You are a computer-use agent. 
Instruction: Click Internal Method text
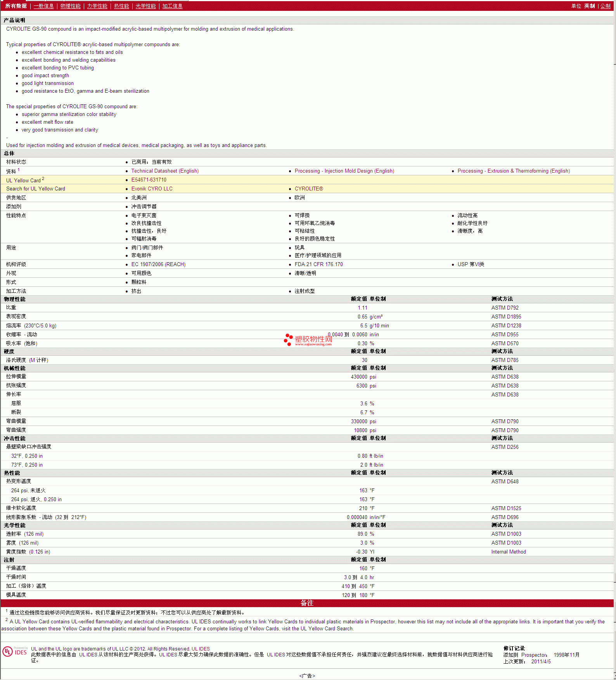[509, 552]
